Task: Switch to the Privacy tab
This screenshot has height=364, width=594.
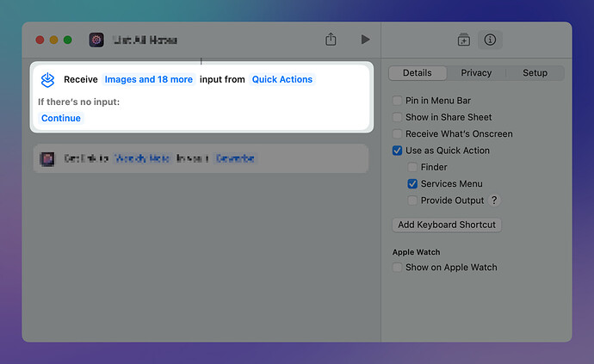Action: [476, 73]
